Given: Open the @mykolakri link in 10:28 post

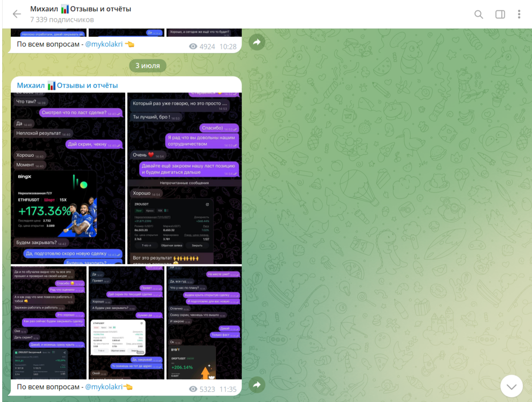Looking at the screenshot, I should click(104, 44).
